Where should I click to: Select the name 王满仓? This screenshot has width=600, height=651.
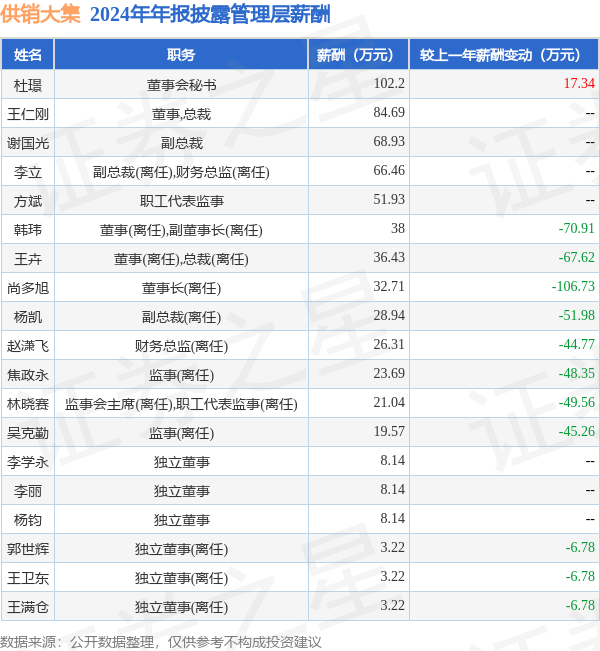(x=28, y=608)
